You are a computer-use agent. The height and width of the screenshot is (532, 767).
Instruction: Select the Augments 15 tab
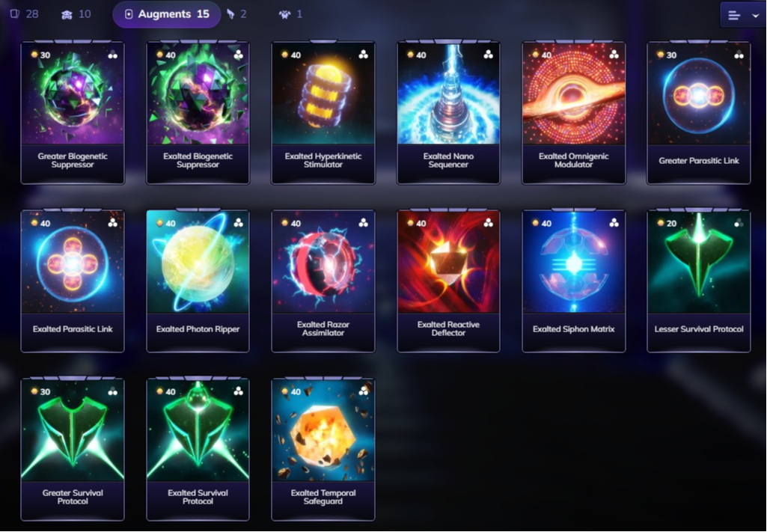click(167, 14)
